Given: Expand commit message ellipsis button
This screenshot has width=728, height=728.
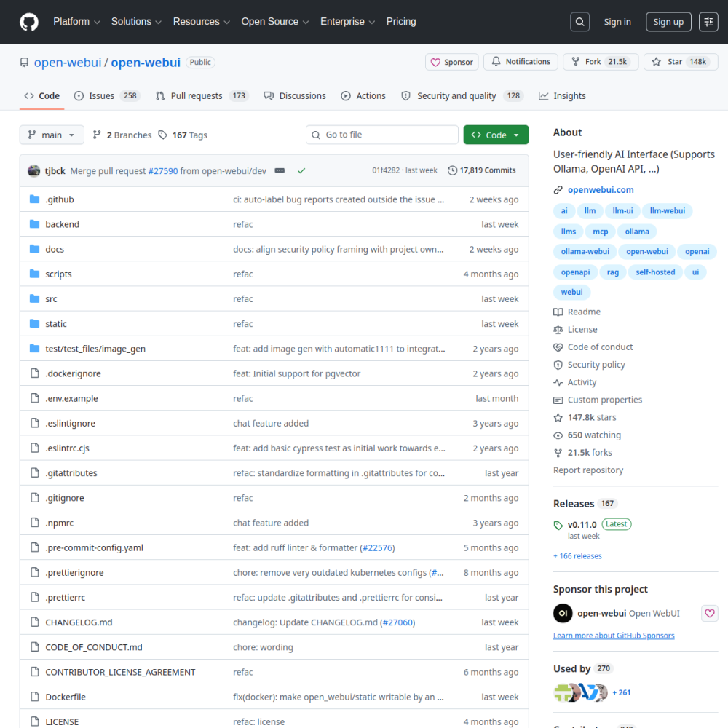Looking at the screenshot, I should tap(280, 170).
